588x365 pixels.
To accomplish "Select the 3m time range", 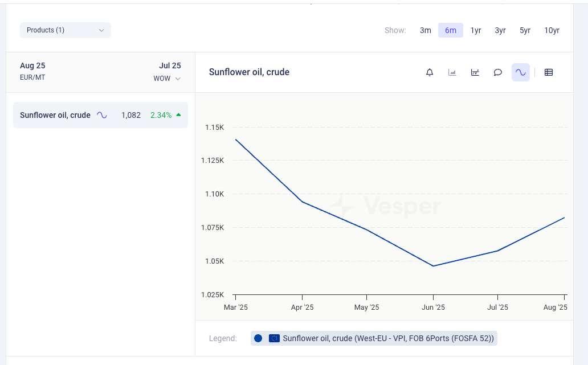I will click(x=426, y=30).
